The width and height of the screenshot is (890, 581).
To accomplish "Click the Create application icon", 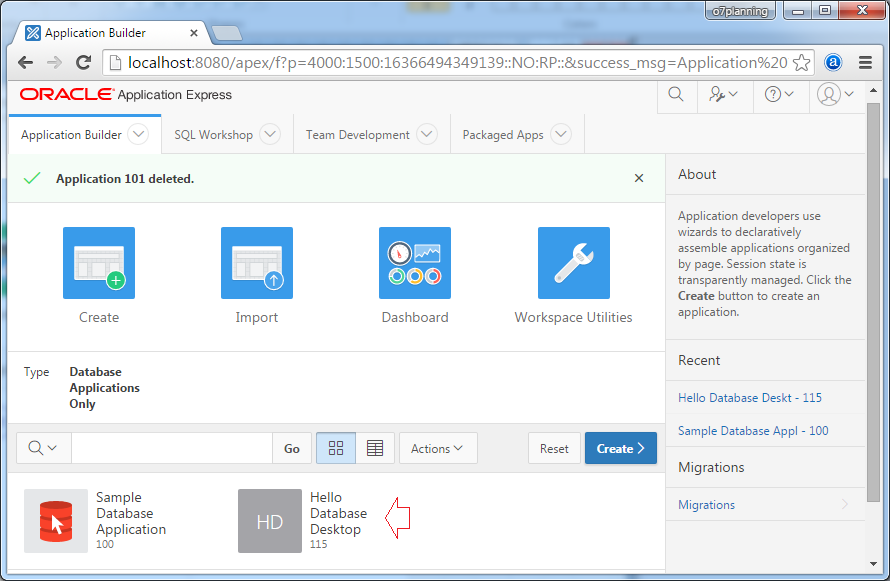I will point(99,263).
